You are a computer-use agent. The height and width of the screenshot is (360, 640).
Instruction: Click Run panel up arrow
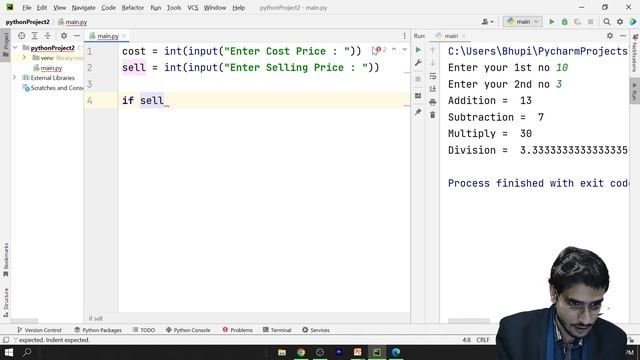433,50
